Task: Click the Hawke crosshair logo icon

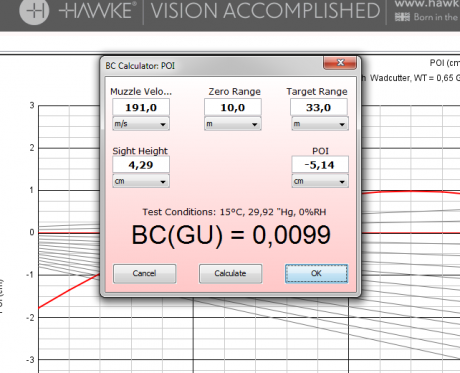Action: 34,11
